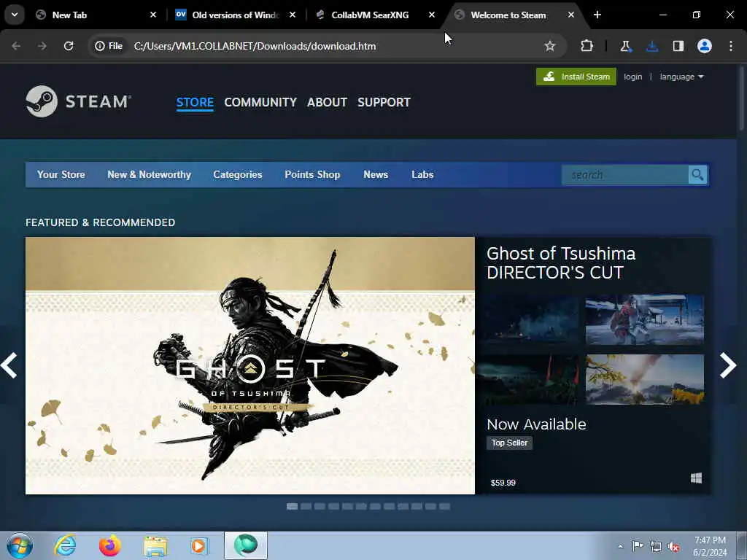Open Chrome Labs flask icon
The height and width of the screenshot is (560, 747).
pyautogui.click(x=625, y=46)
